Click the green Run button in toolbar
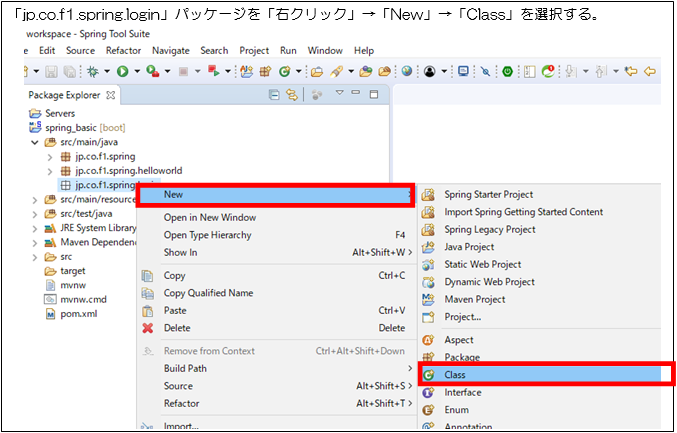This screenshot has width=677, height=433. 123,71
